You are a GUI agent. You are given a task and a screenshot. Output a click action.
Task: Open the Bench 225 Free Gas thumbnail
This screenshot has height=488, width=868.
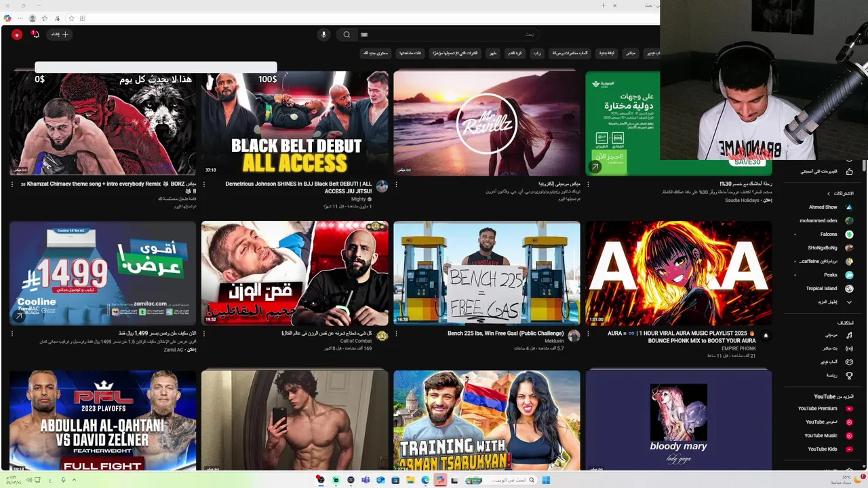point(487,273)
